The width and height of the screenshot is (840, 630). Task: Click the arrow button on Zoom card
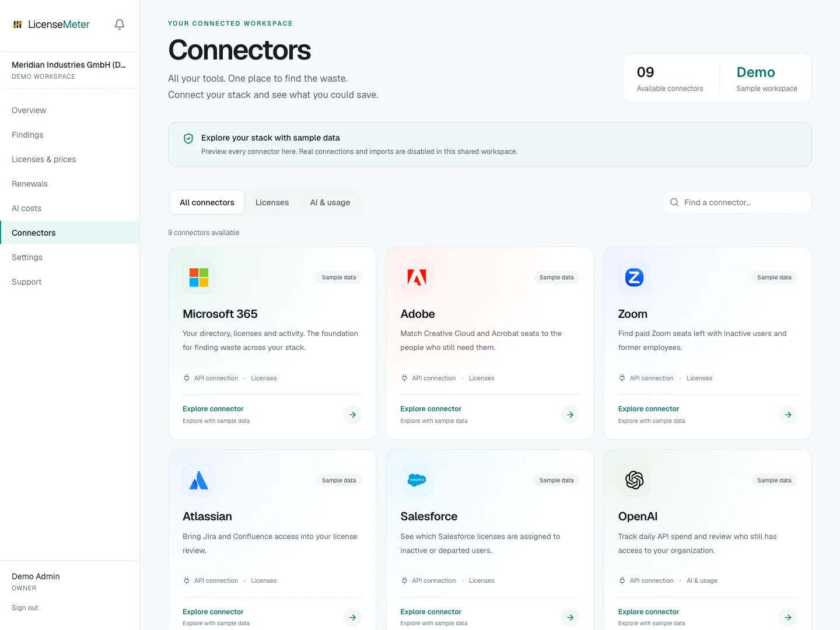point(788,415)
